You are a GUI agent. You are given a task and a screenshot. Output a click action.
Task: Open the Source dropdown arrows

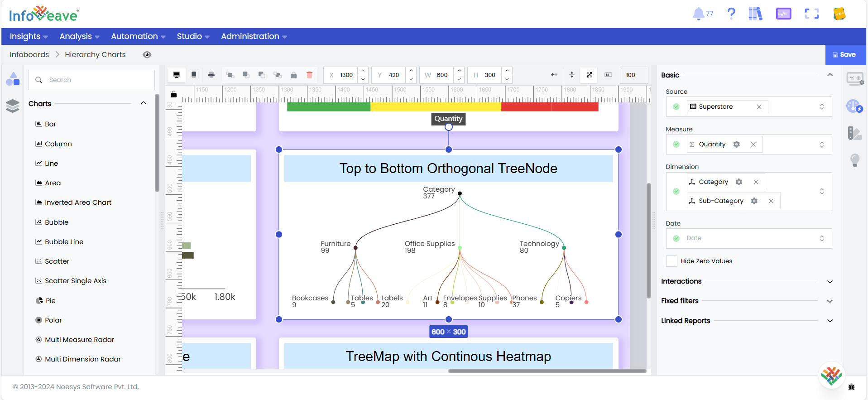click(822, 107)
